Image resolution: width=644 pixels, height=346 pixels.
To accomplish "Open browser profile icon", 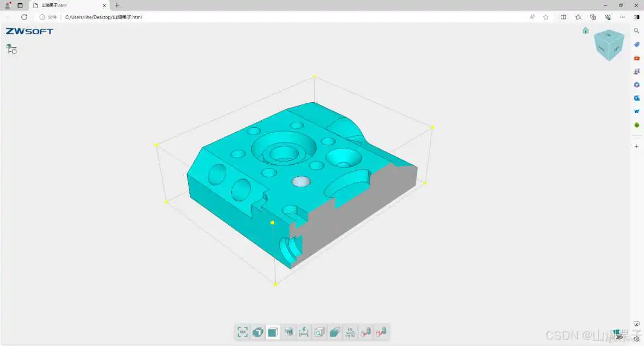I will point(7,5).
